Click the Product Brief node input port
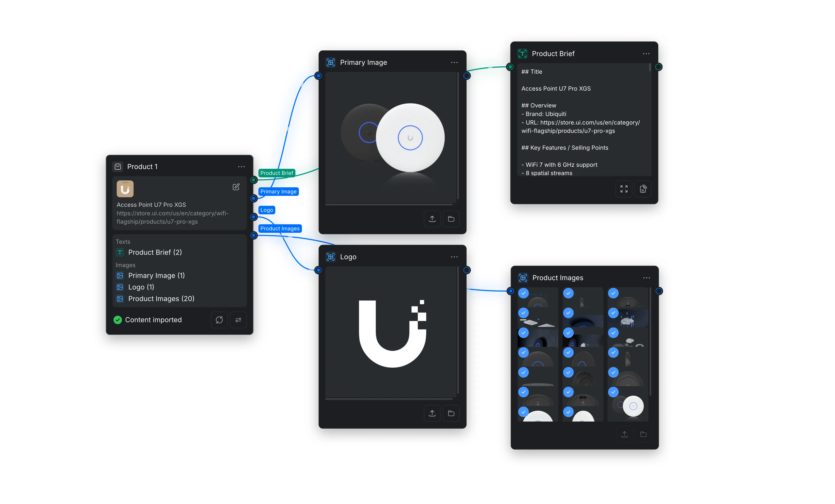Viewport: 835px width, 504px height. pos(510,67)
